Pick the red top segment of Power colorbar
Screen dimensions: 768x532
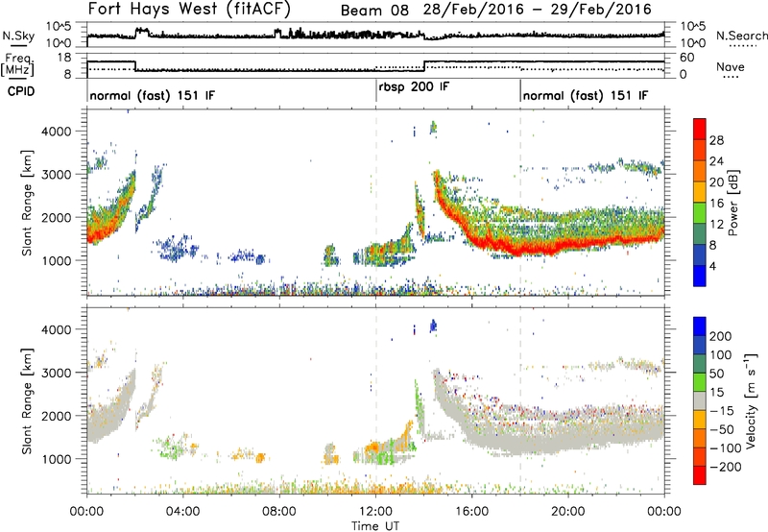click(700, 129)
